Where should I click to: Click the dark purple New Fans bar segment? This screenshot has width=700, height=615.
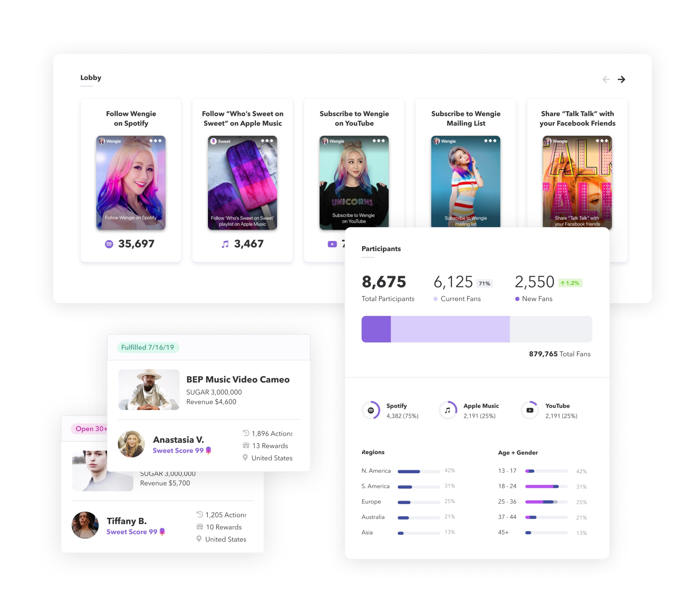tap(376, 329)
